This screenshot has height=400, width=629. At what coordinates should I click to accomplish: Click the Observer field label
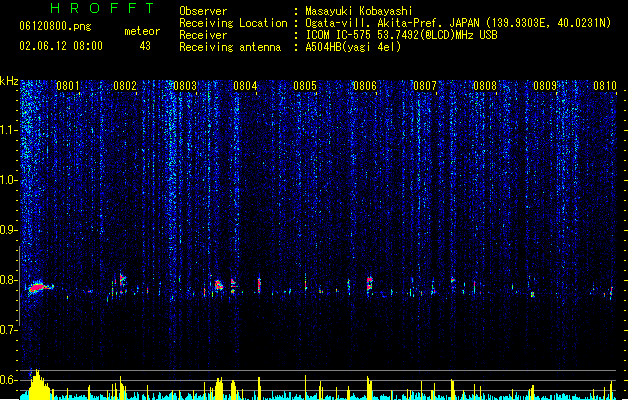click(x=203, y=11)
